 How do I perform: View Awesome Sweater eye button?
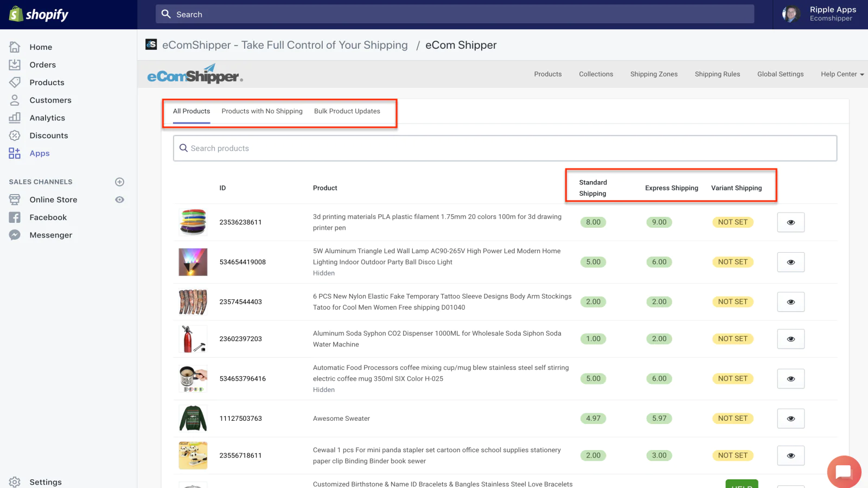point(791,419)
